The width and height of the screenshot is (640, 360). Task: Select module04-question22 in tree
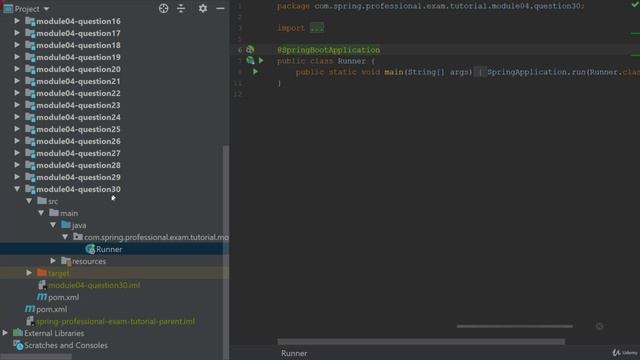tap(78, 93)
